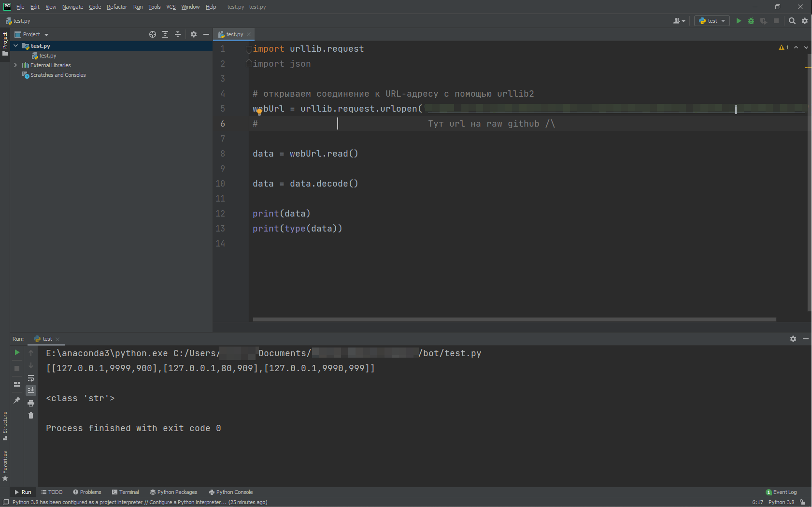This screenshot has height=507, width=812.
Task: Click the print icon in Run panel
Action: point(31,403)
